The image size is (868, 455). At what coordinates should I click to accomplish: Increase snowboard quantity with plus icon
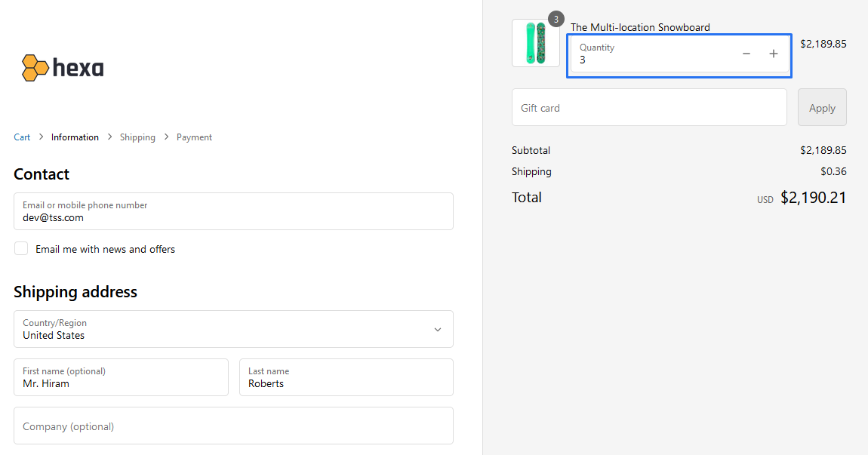point(773,54)
